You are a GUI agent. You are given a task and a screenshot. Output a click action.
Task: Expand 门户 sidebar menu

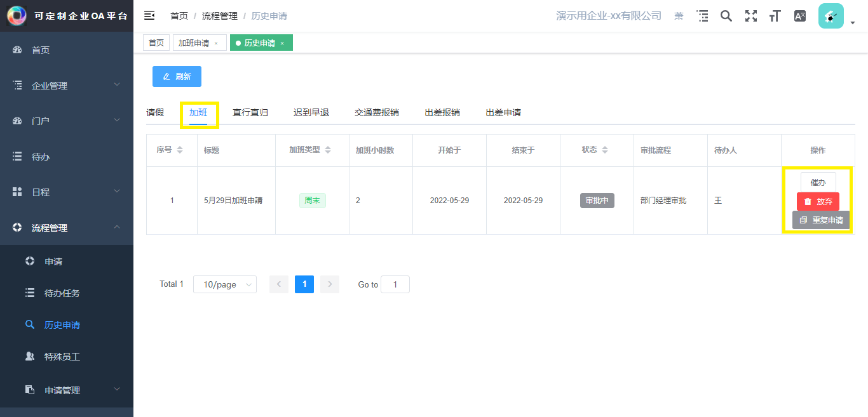click(67, 121)
